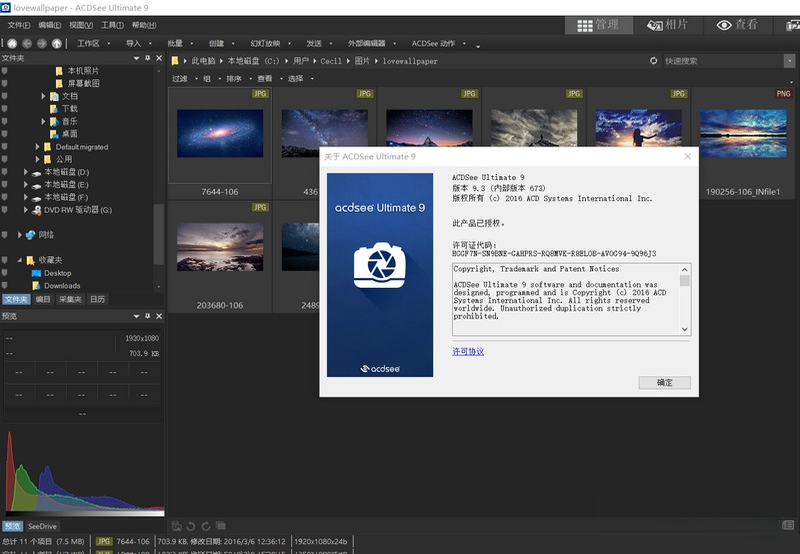
Task: Navigate forward with the right arrow icon
Action: tap(42, 43)
